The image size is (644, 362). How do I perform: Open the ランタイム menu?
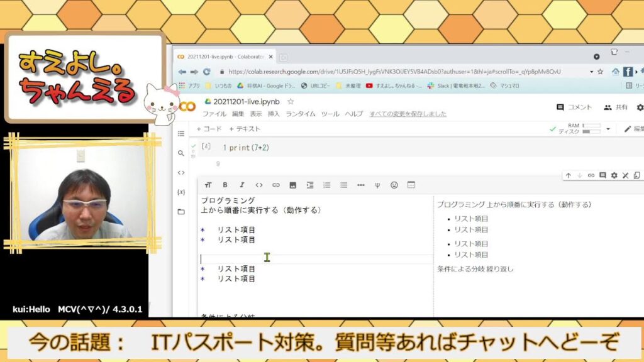(301, 114)
